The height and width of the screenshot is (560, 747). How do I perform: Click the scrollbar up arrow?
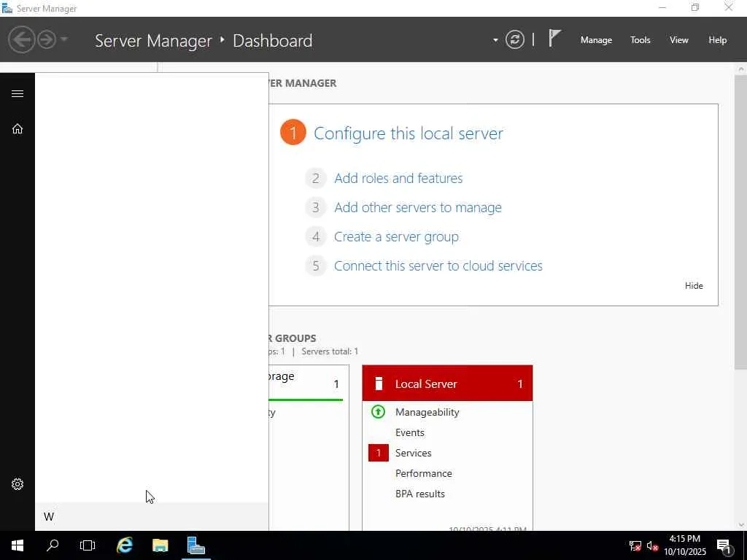(x=741, y=69)
